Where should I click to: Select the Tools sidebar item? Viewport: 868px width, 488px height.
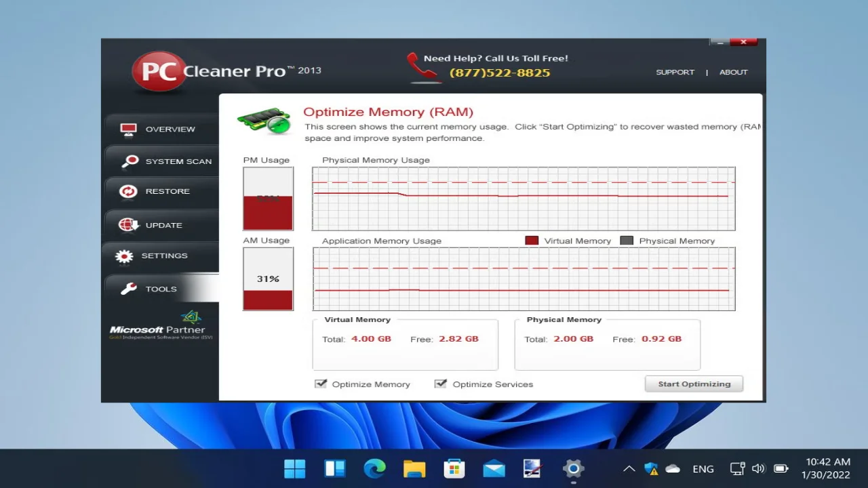point(161,289)
